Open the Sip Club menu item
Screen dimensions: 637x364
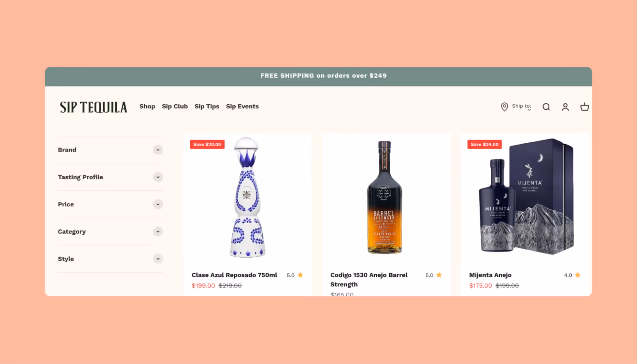(175, 106)
